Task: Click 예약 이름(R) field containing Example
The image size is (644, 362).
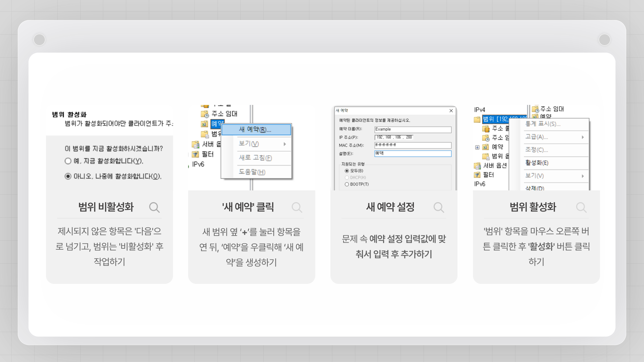Action: [x=413, y=129]
